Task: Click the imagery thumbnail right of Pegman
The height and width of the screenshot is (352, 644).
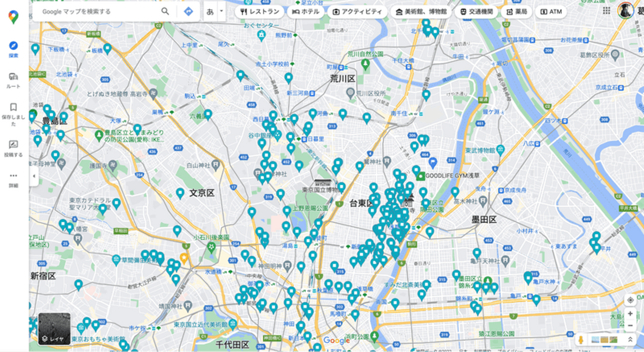Action: pos(604,339)
